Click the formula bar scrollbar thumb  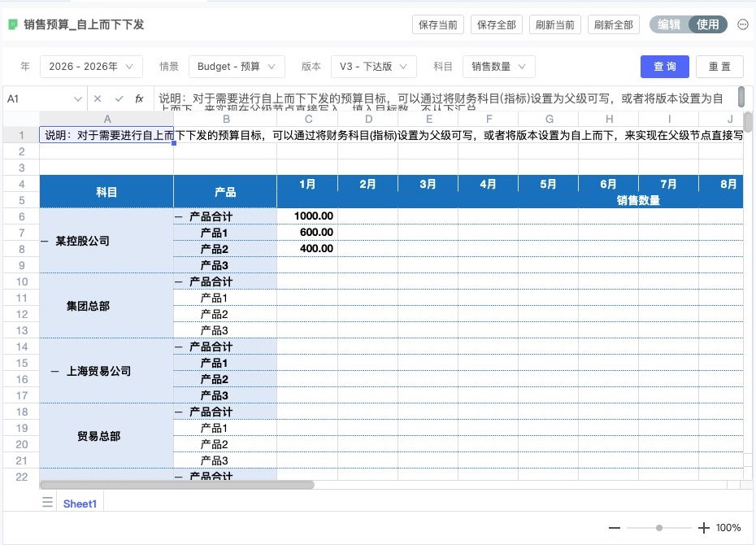click(741, 97)
